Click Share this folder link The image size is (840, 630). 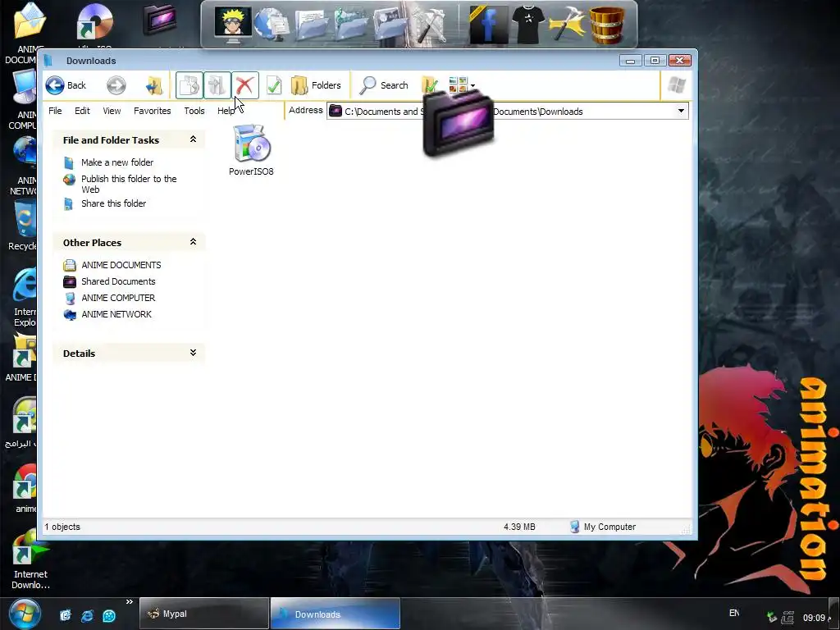[113, 203]
